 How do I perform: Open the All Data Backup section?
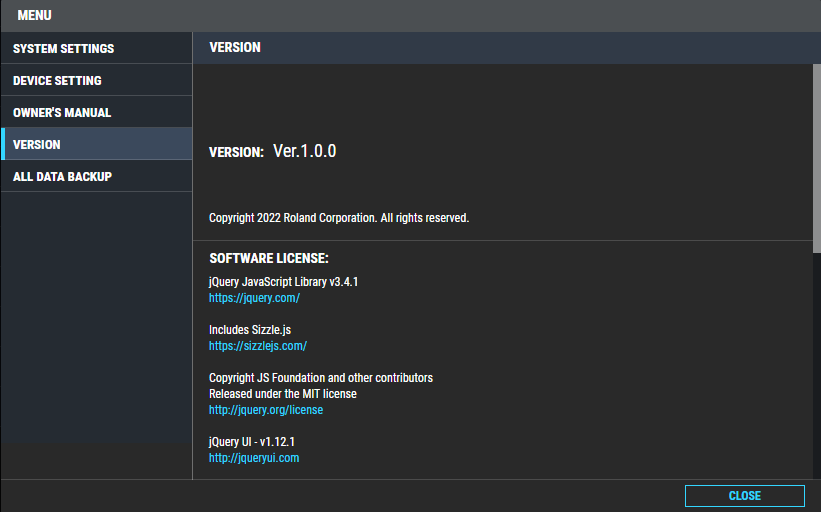click(x=96, y=176)
